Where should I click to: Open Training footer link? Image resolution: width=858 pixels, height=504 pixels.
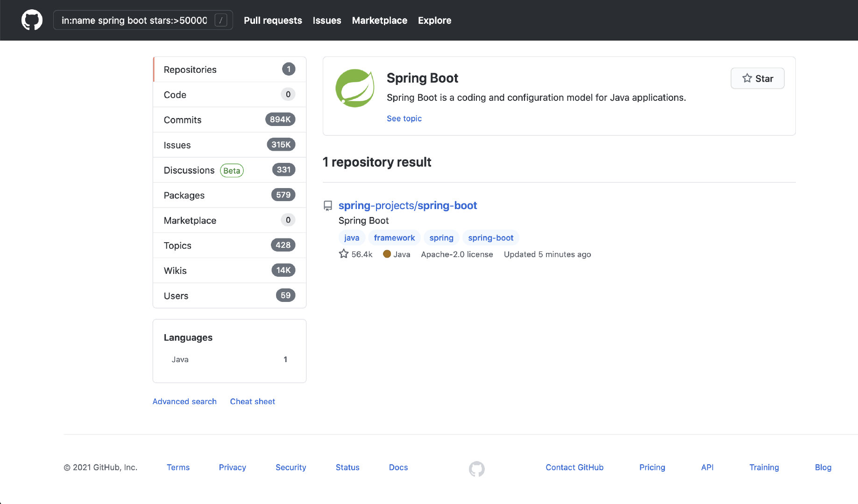764,467
